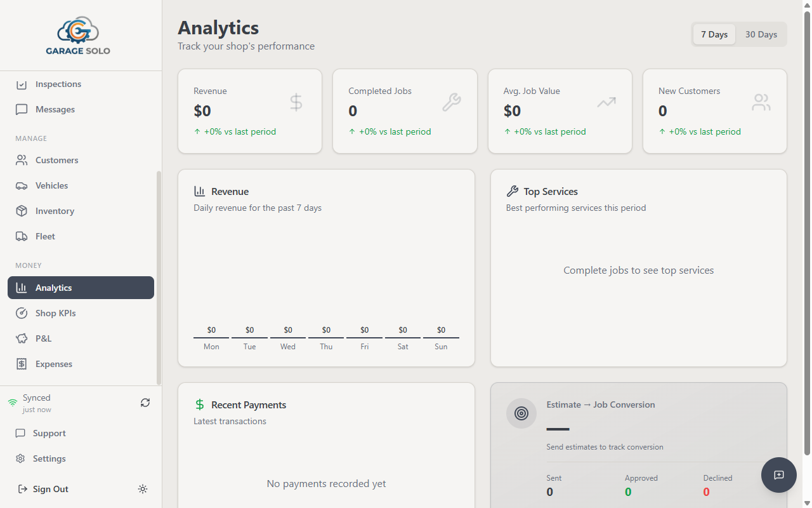Image resolution: width=812 pixels, height=508 pixels.
Task: Click the Customers people icon in sidebar
Action: pos(22,160)
